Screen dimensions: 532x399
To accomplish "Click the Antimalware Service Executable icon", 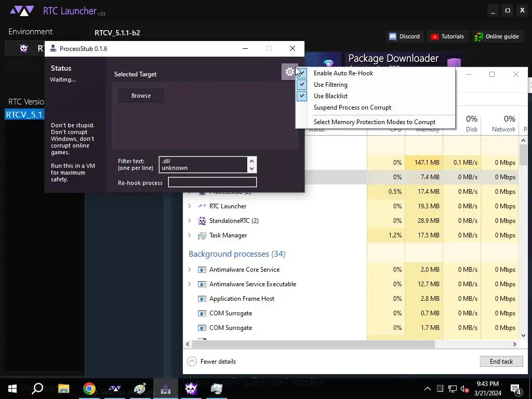I will tap(202, 284).
